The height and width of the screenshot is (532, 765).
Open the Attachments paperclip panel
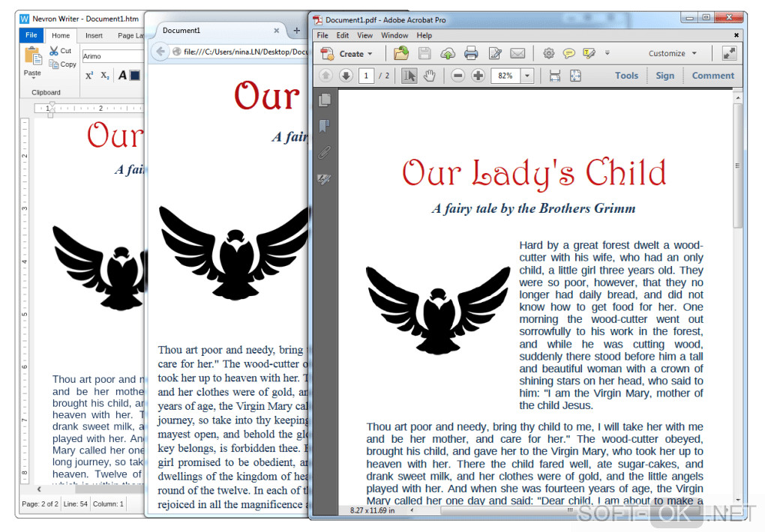(x=325, y=153)
